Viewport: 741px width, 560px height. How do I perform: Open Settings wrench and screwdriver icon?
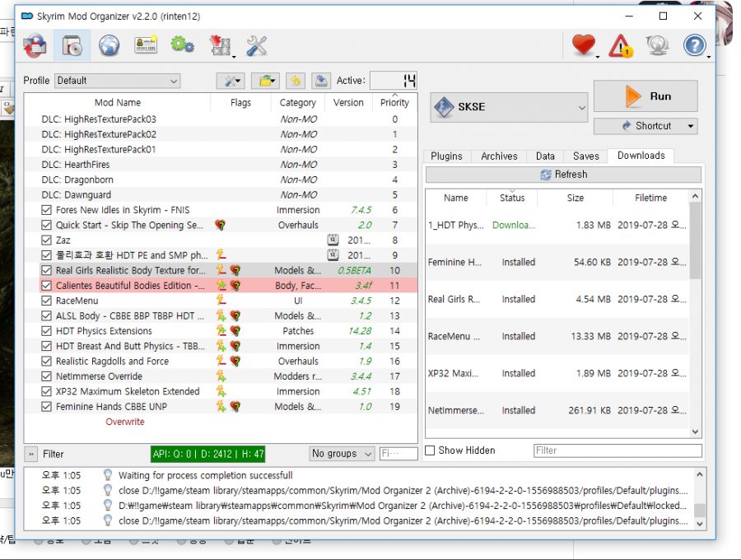click(x=257, y=46)
